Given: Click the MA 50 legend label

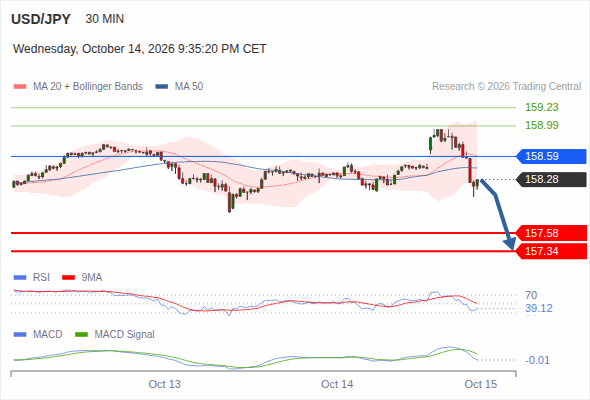Looking at the screenshot, I should click(189, 87).
